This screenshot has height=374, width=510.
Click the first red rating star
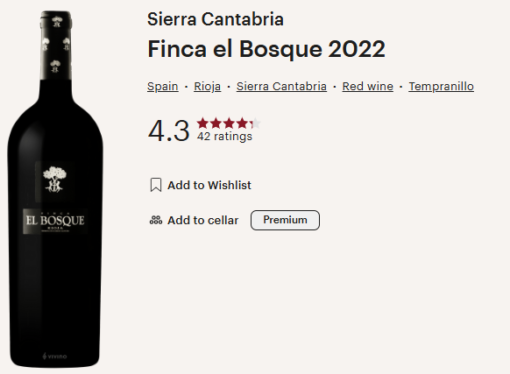coord(203,123)
